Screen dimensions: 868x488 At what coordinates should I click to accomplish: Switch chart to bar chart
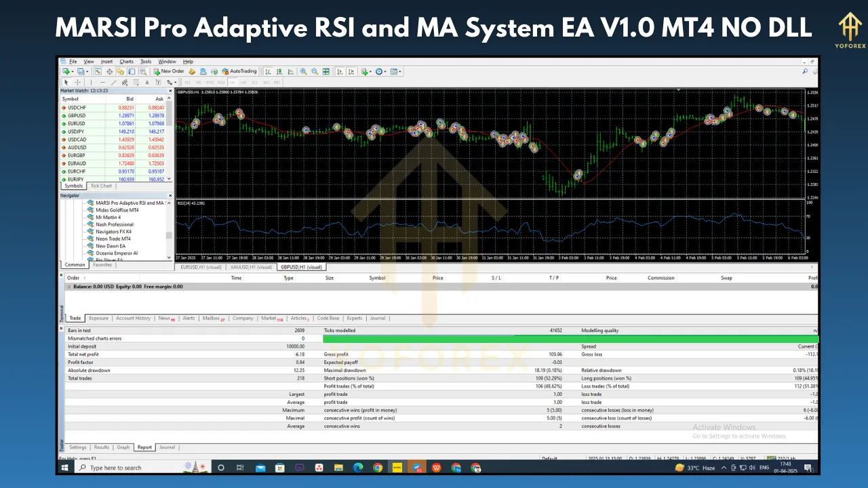click(x=268, y=71)
